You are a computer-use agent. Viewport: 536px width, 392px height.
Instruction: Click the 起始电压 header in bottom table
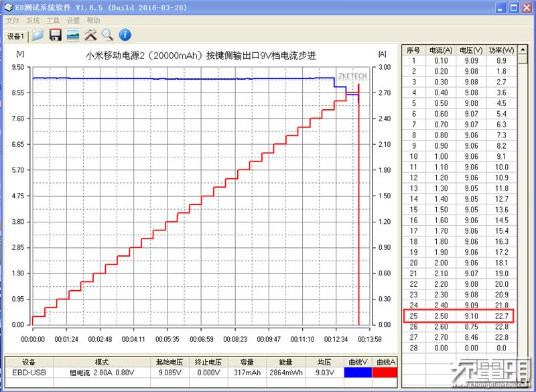pyautogui.click(x=170, y=363)
